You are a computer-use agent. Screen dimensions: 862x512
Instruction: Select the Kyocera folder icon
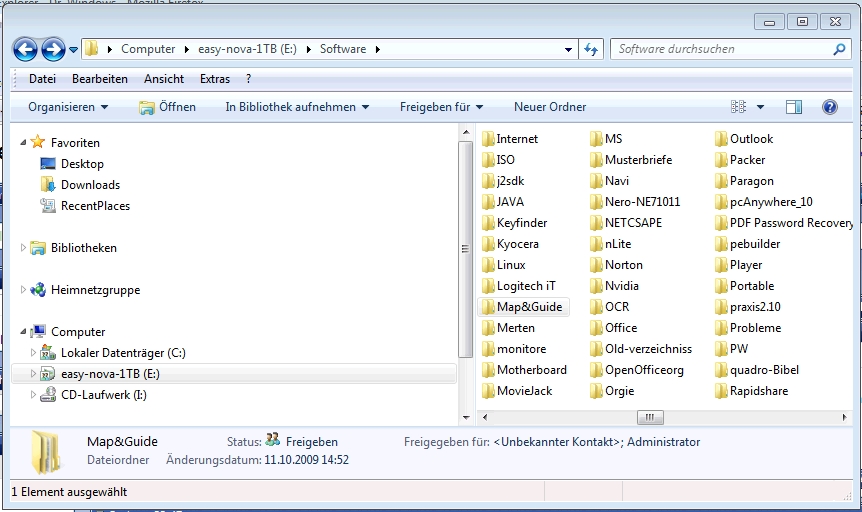488,243
